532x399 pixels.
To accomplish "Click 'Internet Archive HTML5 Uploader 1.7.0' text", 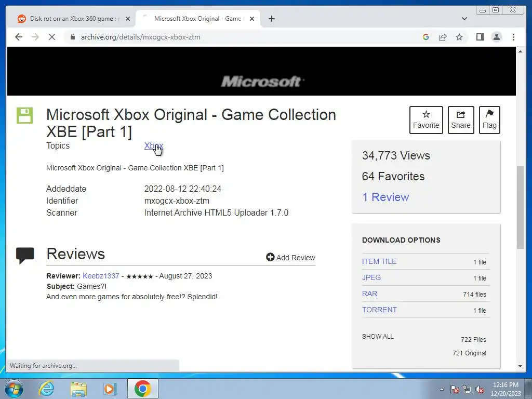I will click(x=216, y=212).
